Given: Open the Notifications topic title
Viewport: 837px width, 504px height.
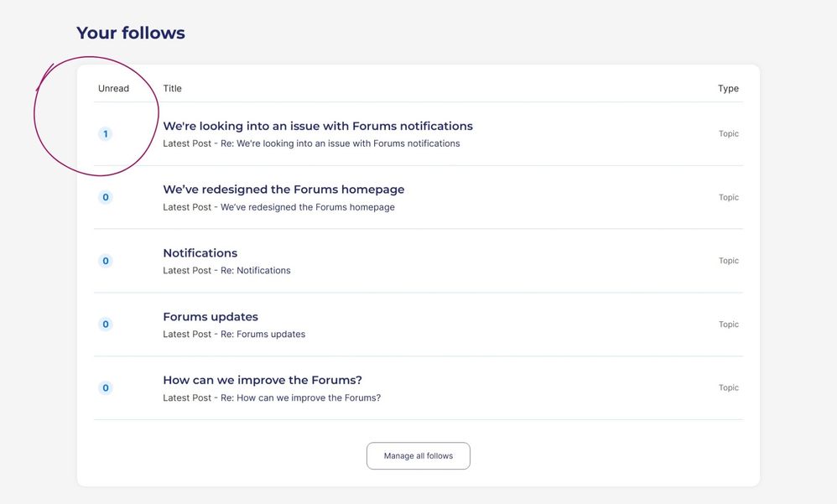Looking at the screenshot, I should click(200, 253).
